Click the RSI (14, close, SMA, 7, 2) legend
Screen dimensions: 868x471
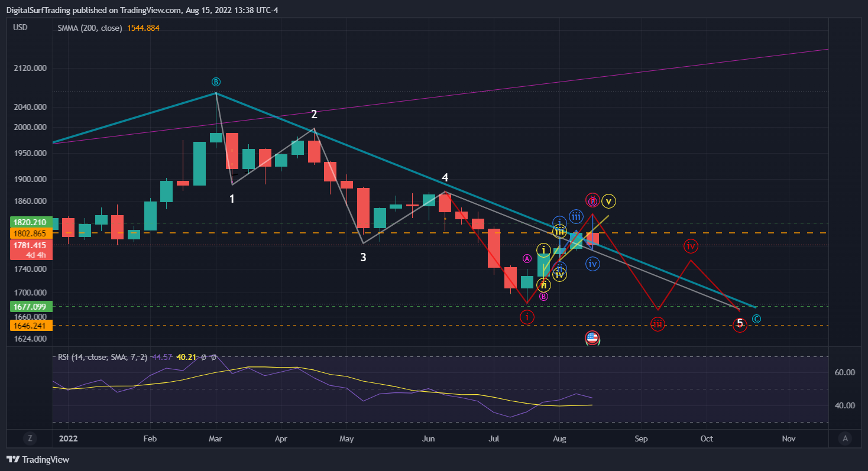103,357
